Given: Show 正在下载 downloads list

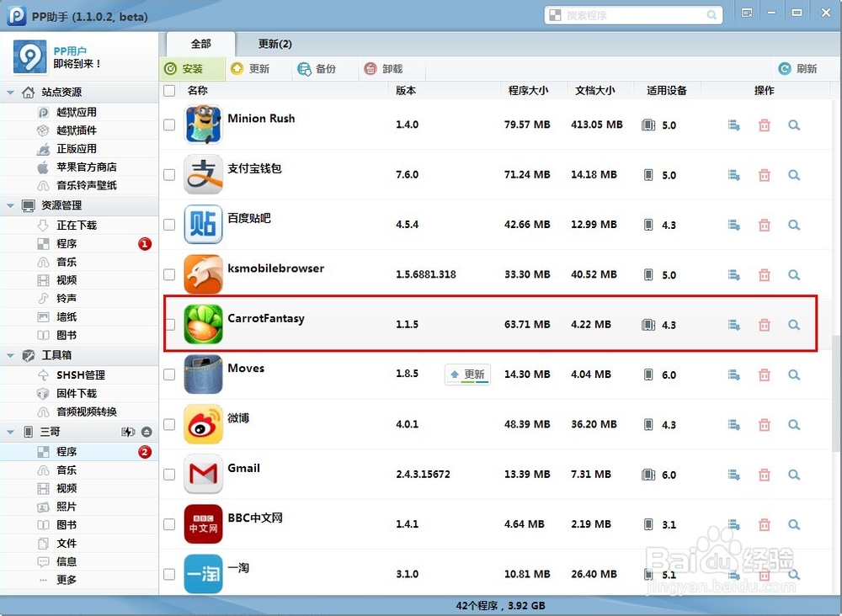Looking at the screenshot, I should 77,226.
